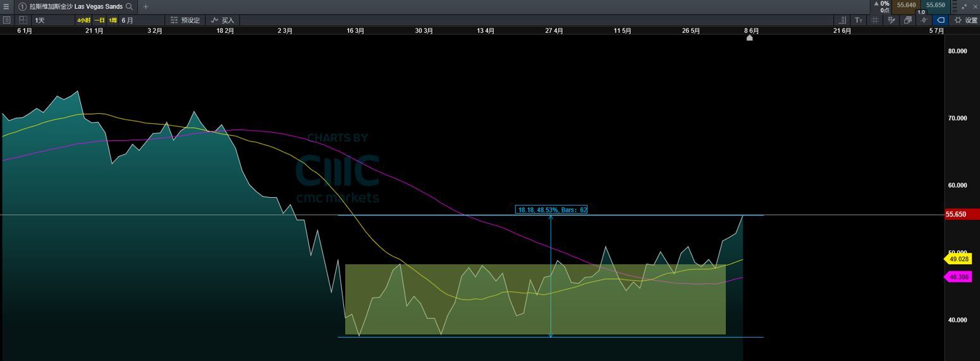The height and width of the screenshot is (361, 980).
Task: Click the sell price 55.640
Action: (x=906, y=5)
